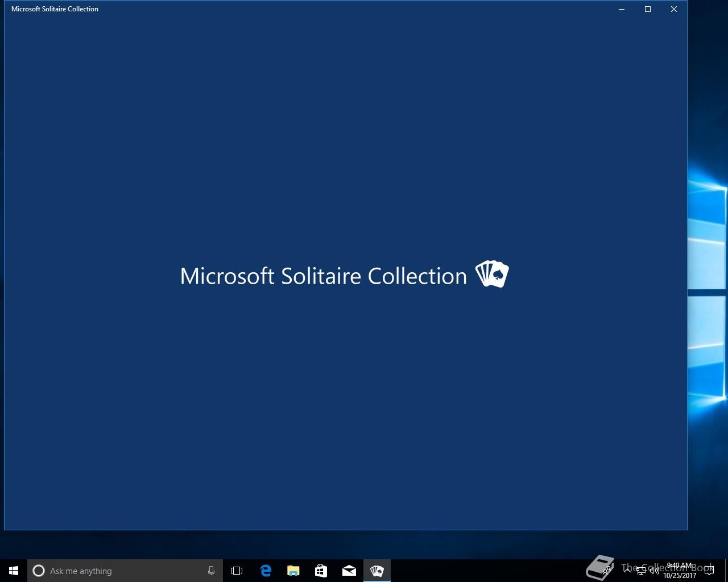Close the Solitaire Collection window

(674, 9)
